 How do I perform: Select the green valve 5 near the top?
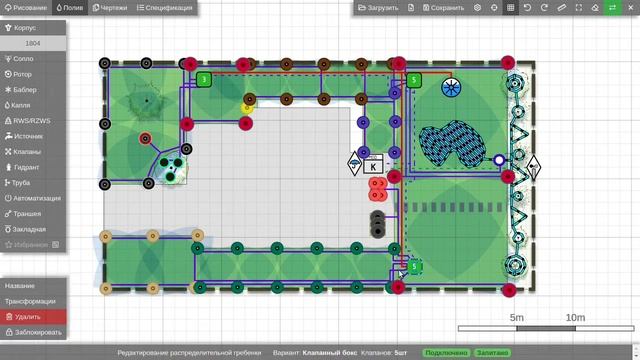414,80
